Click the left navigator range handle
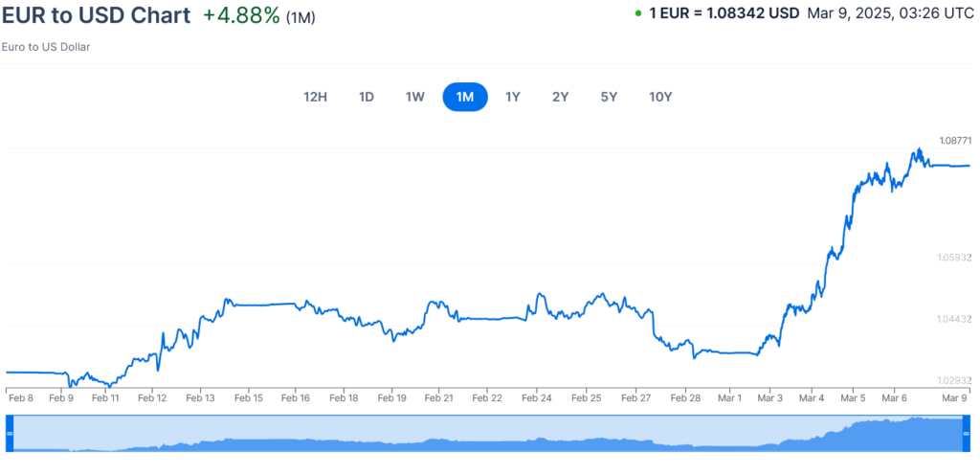980x475 pixels. coord(10,433)
